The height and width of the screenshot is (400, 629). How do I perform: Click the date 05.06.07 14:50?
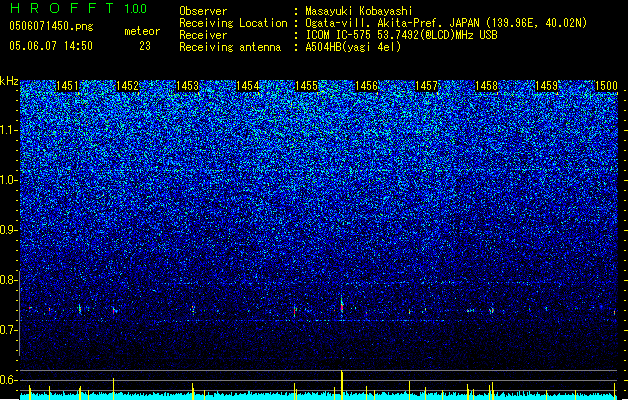[51, 46]
